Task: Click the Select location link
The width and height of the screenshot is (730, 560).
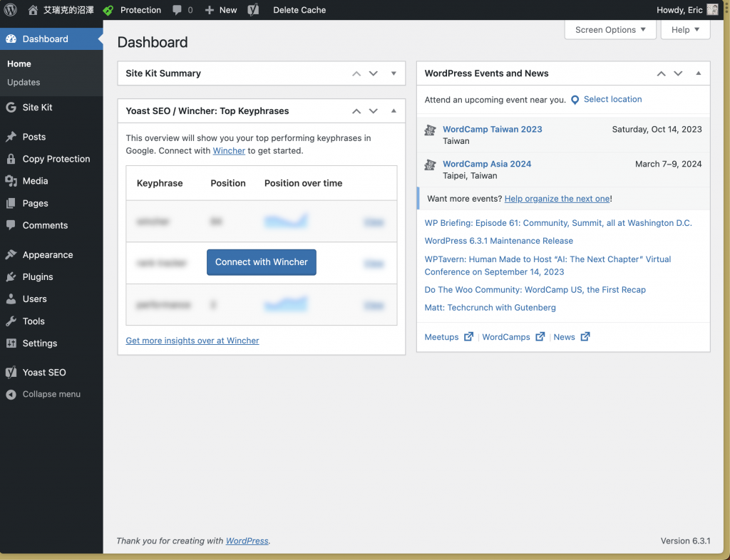Action: 612,99
